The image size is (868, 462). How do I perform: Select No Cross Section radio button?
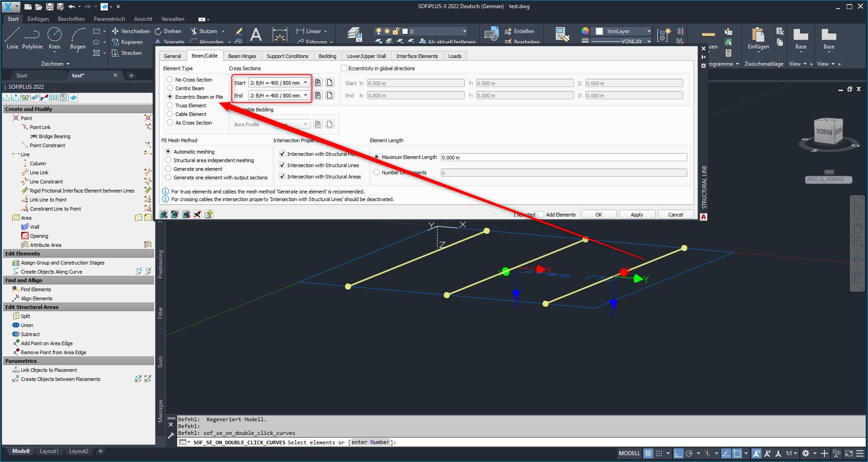170,80
